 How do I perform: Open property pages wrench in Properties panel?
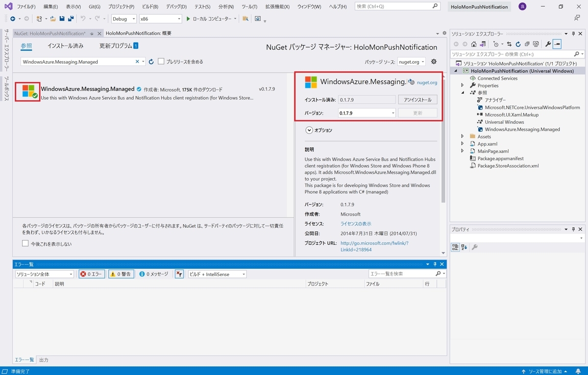point(474,247)
